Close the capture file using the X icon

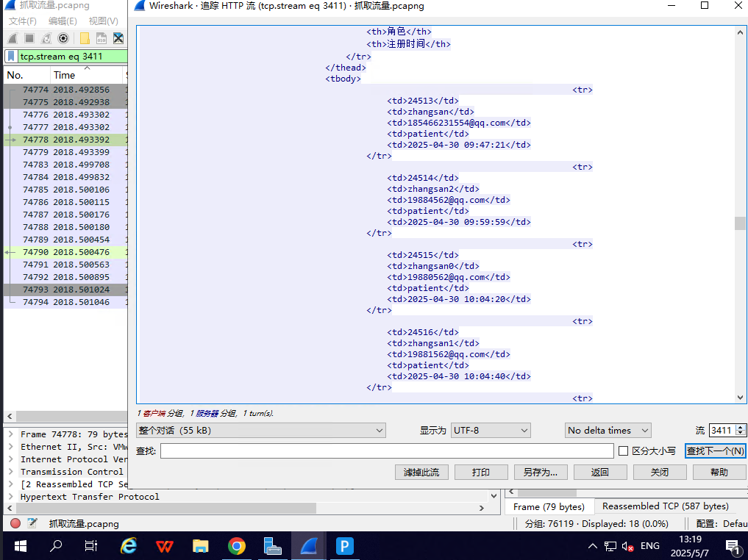[118, 38]
